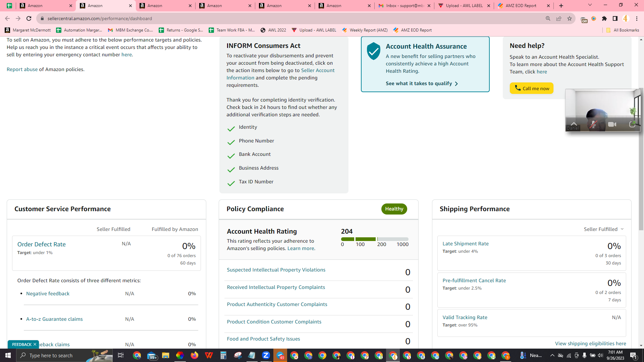Viewport: 644px width, 362px height.
Task: Show hidden system tray icons
Action: click(552, 355)
